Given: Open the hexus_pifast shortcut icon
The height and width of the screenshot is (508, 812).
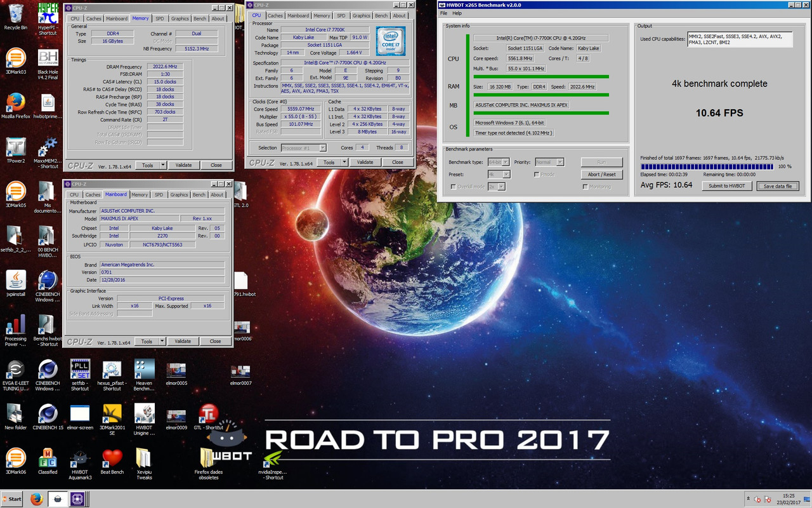Looking at the screenshot, I should 112,375.
